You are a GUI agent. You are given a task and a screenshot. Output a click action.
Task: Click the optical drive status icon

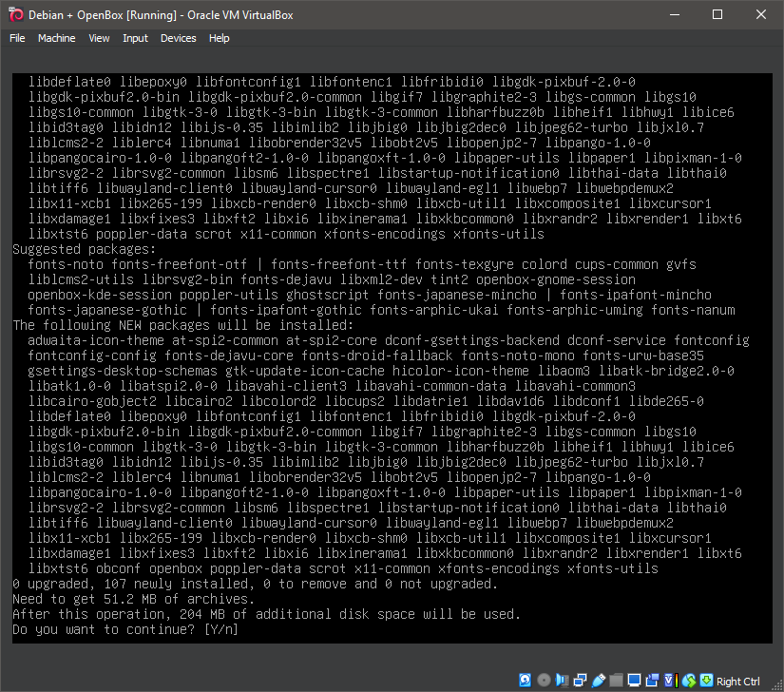pos(543,680)
